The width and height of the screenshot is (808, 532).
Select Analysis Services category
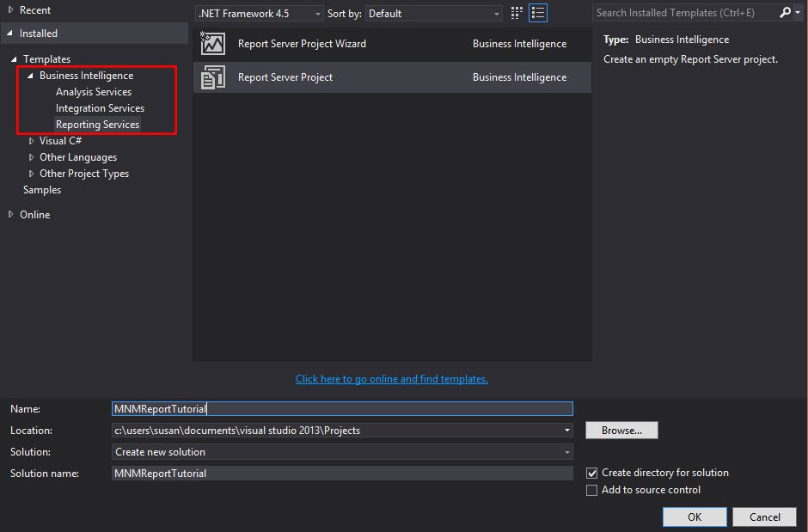[93, 91]
